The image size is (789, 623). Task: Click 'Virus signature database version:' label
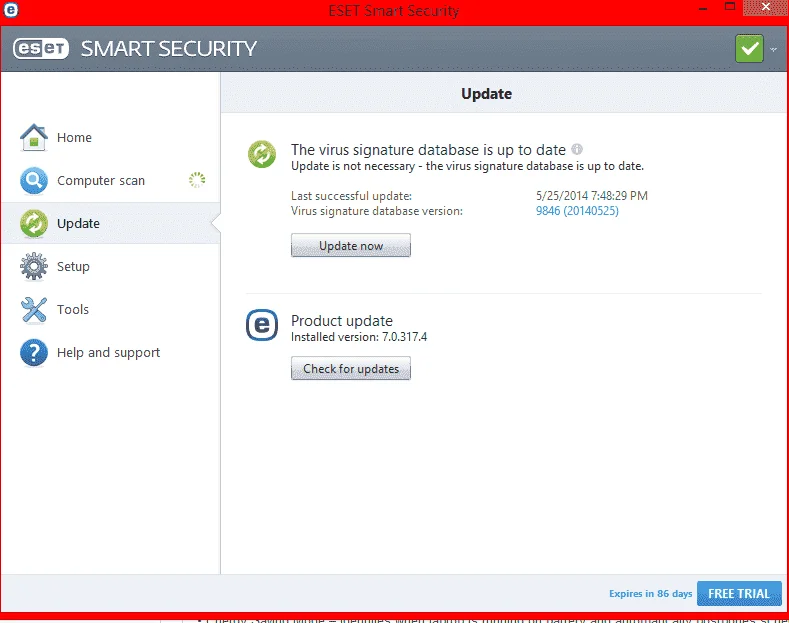[x=377, y=211]
